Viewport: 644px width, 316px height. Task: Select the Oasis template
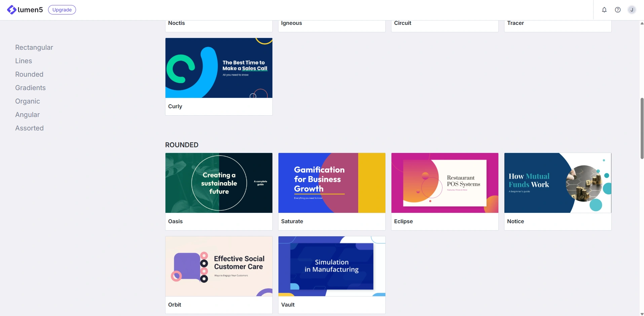[x=219, y=192]
